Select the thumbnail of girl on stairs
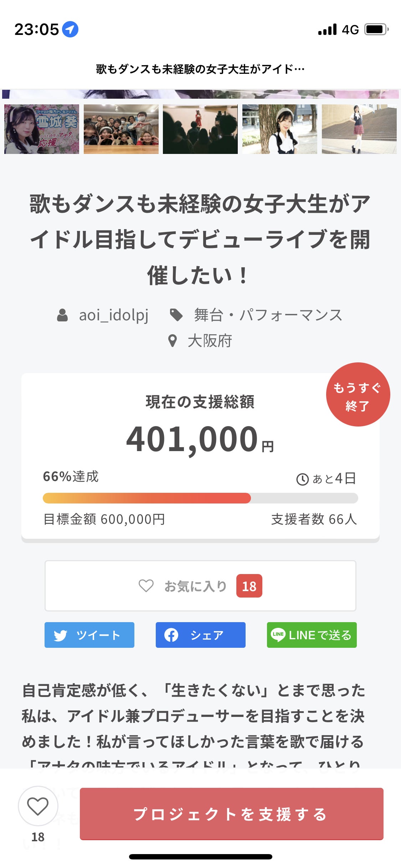The image size is (401, 868). pyautogui.click(x=359, y=129)
